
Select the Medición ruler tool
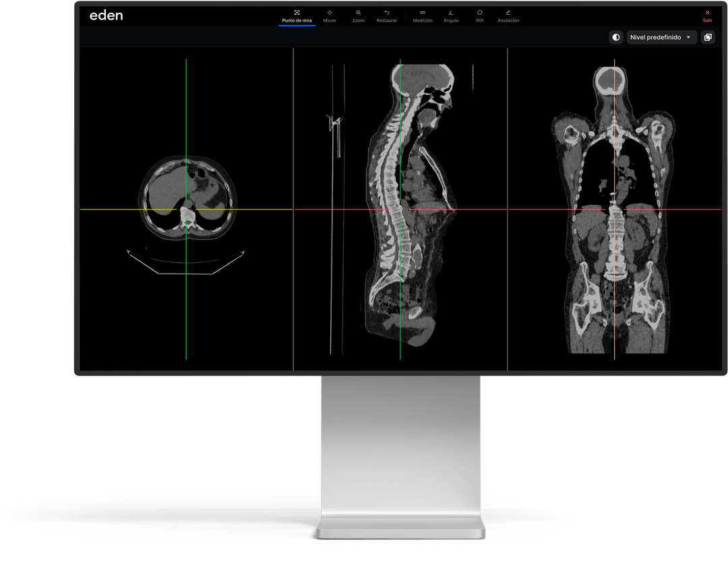[x=423, y=16]
